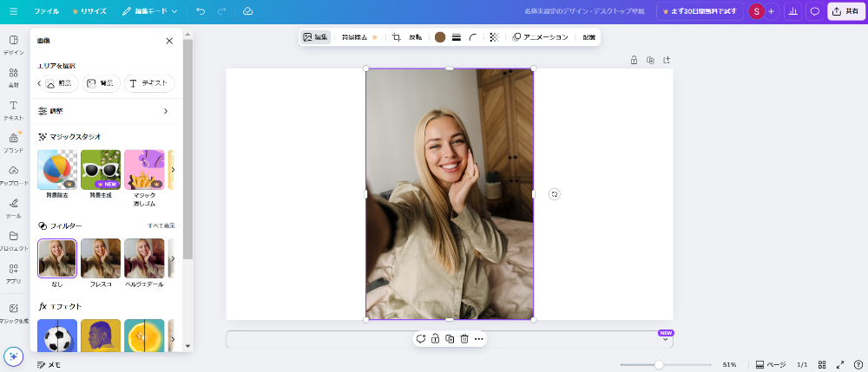This screenshot has width=868, height=372.
Task: Click the 共有 share button
Action: [x=845, y=11]
